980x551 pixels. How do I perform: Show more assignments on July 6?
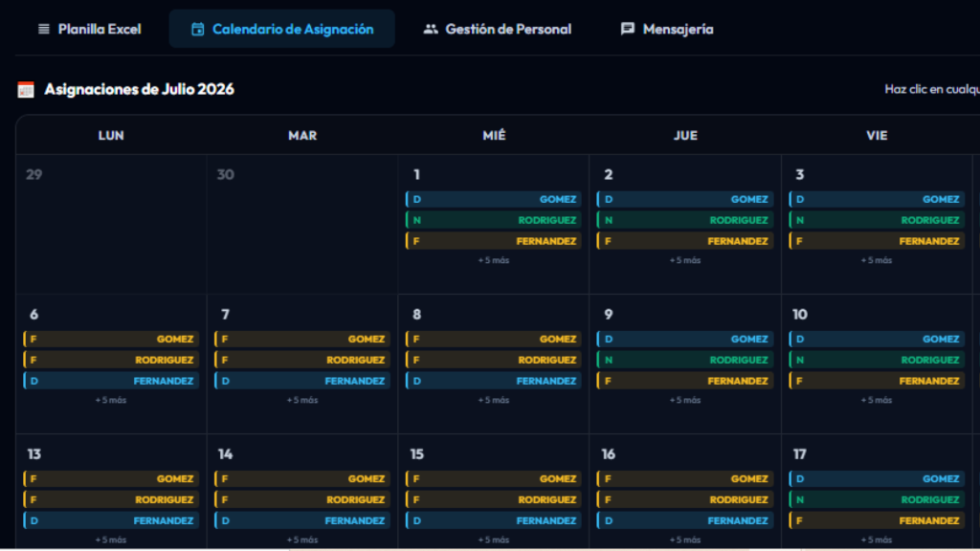pos(111,401)
